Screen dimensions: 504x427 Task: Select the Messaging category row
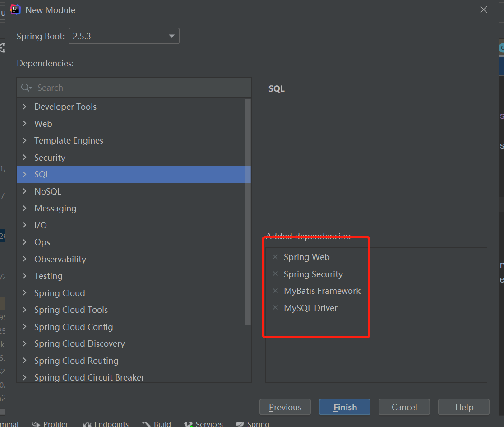coord(131,208)
